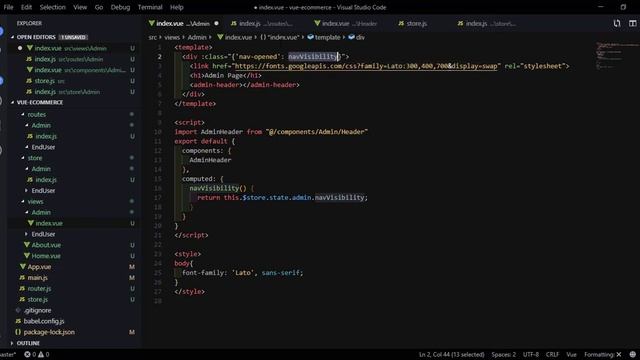Open the Help menu
The width and height of the screenshot is (640, 360).
176,7
